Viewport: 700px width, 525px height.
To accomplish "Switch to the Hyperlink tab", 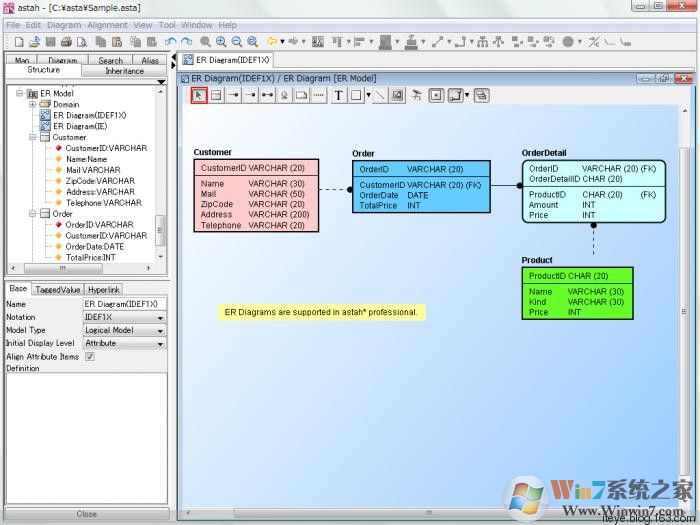I will [104, 290].
